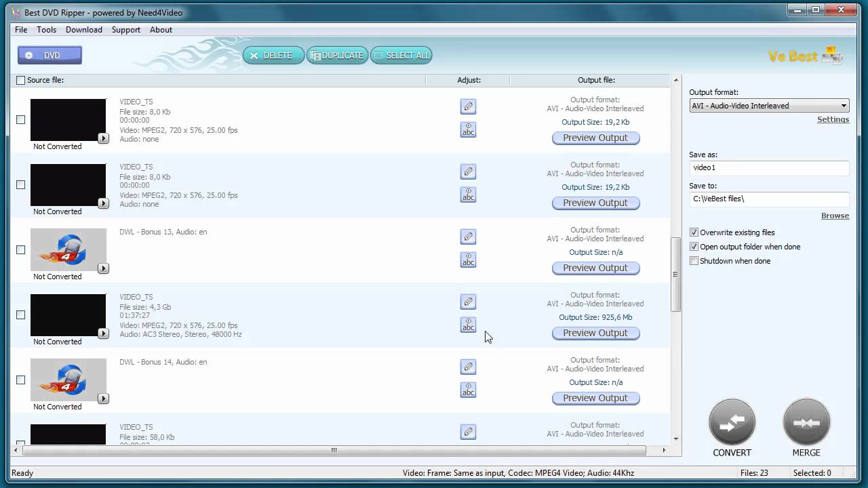Play the DWL - Bonus 14 thumbnail preview arrow
868x488 pixels.
click(103, 399)
